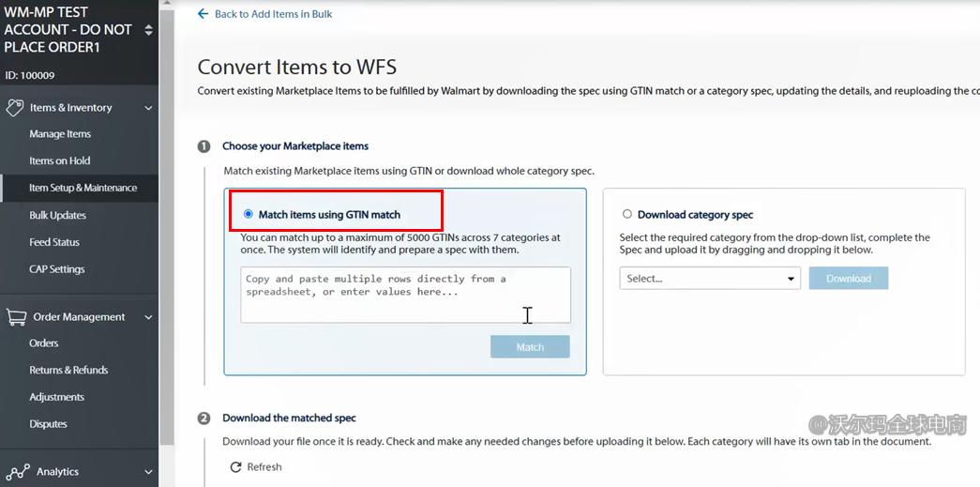Open the account switcher arrows
Screen dimensions: 980x487
[x=148, y=29]
